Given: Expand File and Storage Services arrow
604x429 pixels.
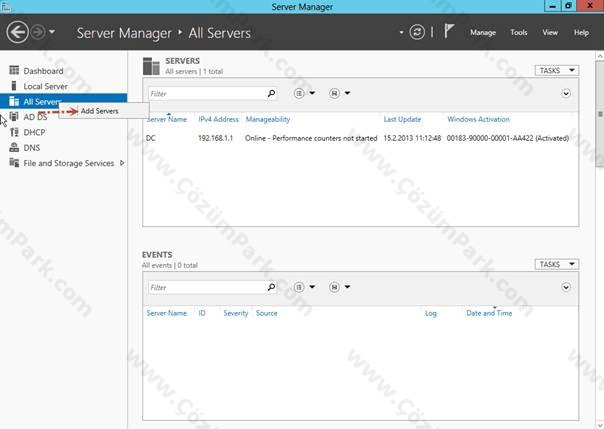Looking at the screenshot, I should 122,163.
